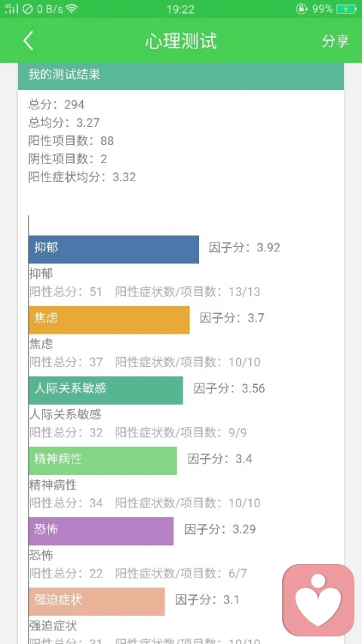Open 分享 to share results

point(336,41)
